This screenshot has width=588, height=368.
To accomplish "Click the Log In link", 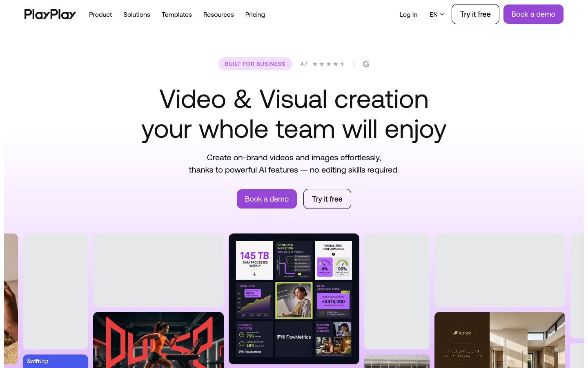I will point(408,15).
